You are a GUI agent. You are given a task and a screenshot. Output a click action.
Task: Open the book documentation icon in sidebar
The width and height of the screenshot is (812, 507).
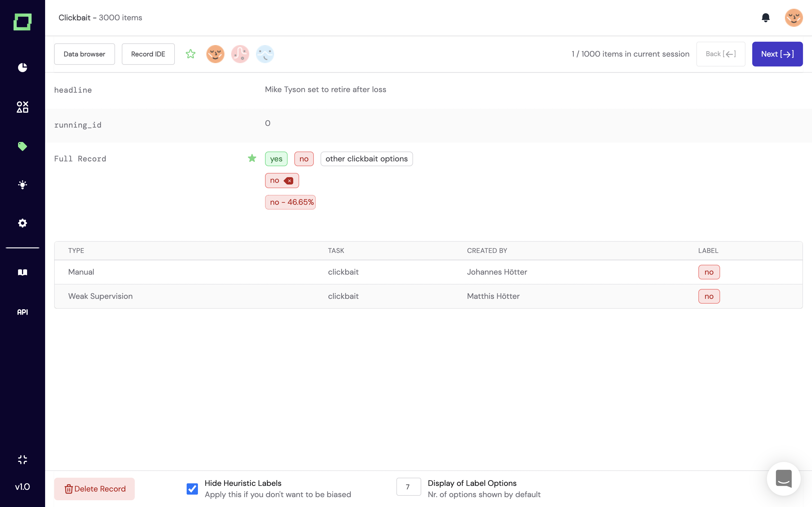[x=23, y=272]
